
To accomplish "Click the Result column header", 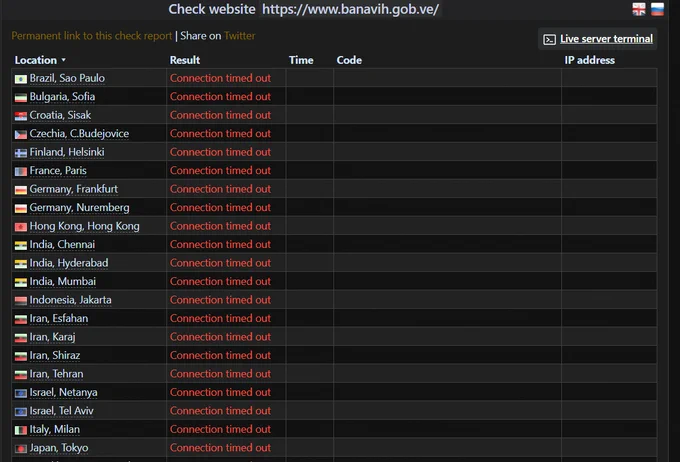I will click(x=185, y=60).
